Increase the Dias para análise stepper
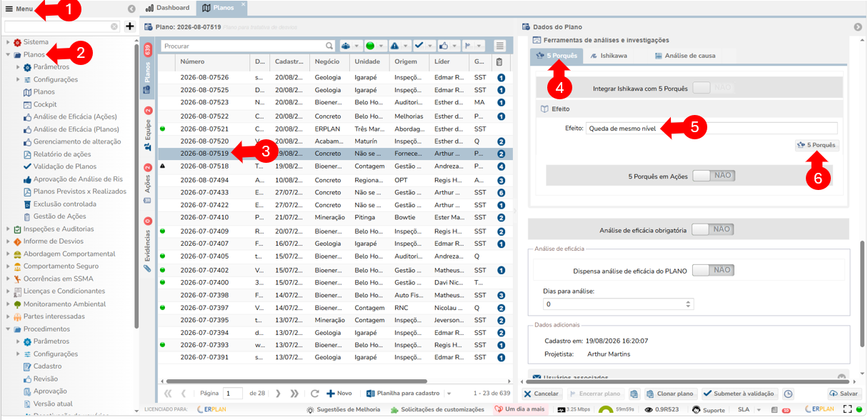The image size is (868, 420). 689,301
